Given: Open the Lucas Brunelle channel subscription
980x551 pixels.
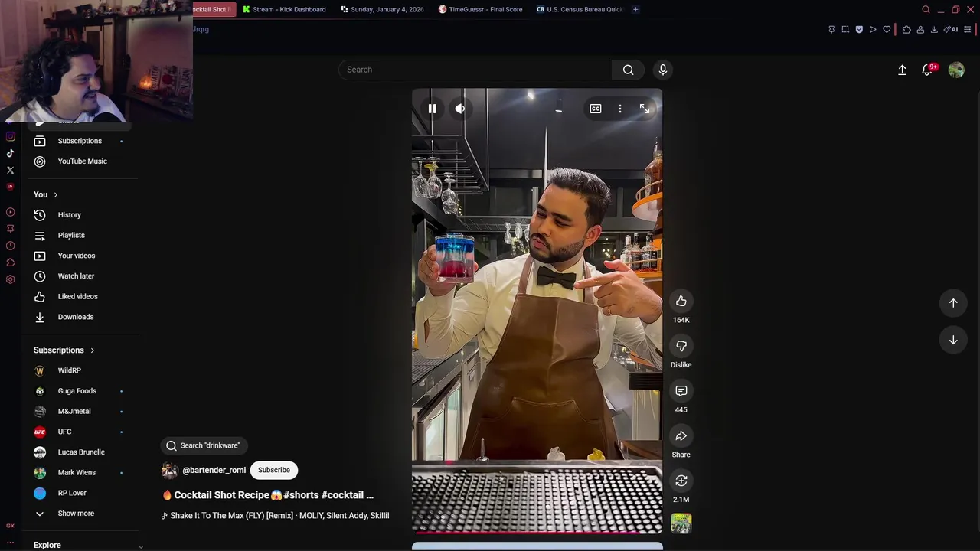Looking at the screenshot, I should point(80,452).
